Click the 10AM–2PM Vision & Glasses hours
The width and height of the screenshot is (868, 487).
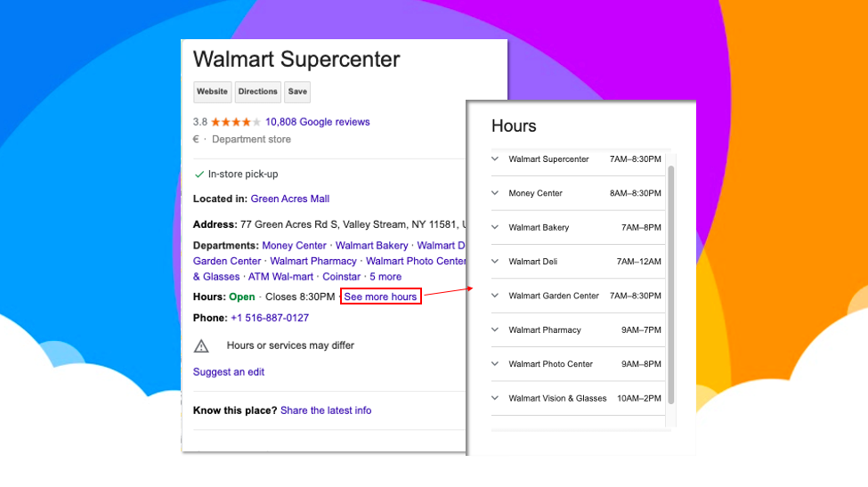pyautogui.click(x=639, y=398)
